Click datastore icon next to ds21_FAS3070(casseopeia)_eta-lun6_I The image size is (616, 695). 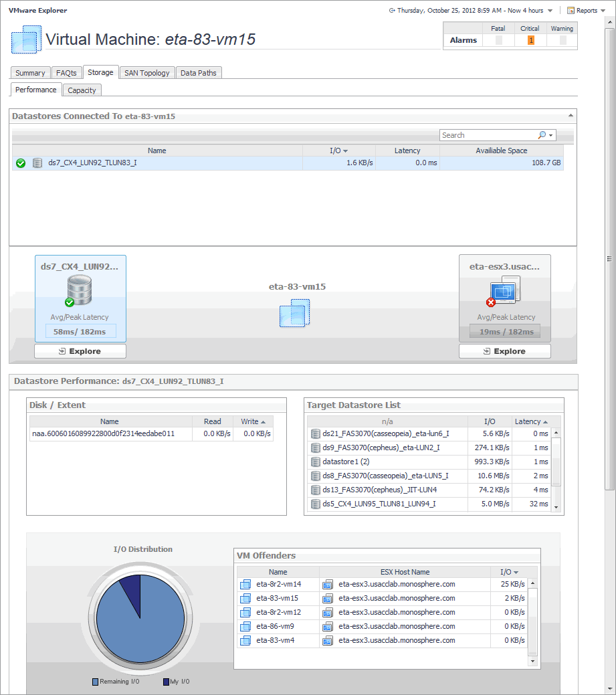point(316,433)
